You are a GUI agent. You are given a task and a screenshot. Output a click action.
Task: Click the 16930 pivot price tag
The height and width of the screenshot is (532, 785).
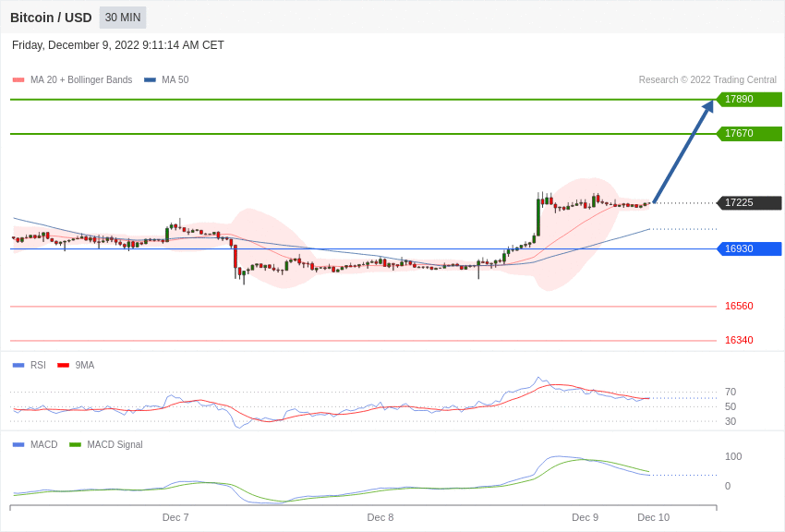[x=749, y=248]
